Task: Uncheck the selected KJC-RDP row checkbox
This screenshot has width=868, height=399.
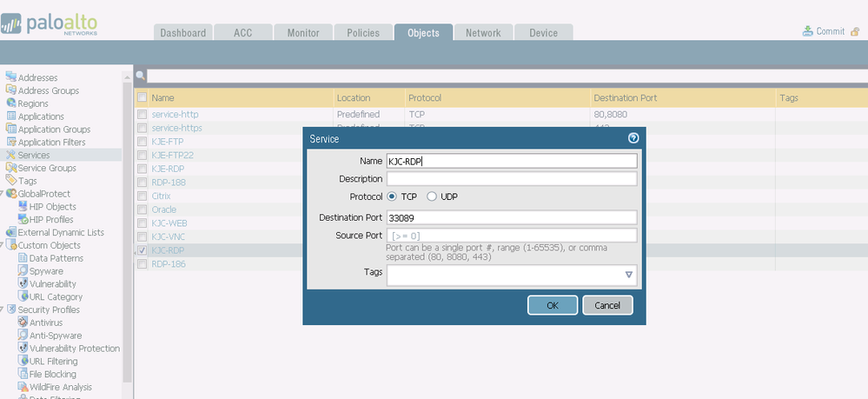Action: [142, 250]
